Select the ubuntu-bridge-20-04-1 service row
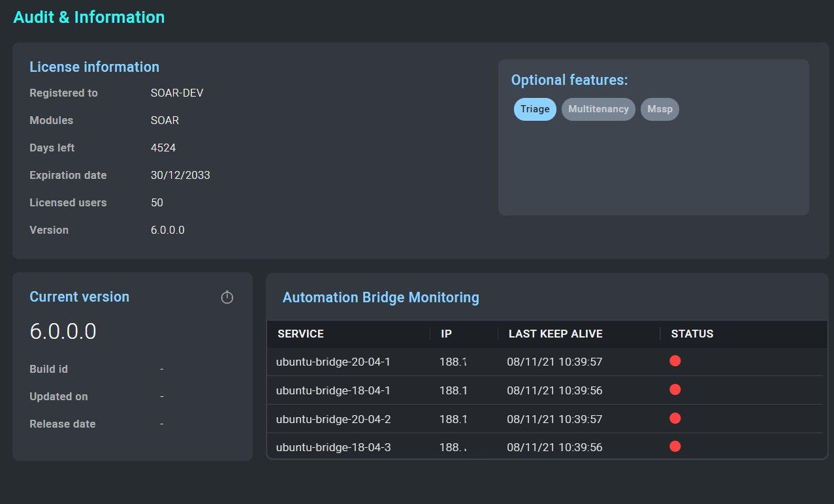834x504 pixels. coord(333,362)
